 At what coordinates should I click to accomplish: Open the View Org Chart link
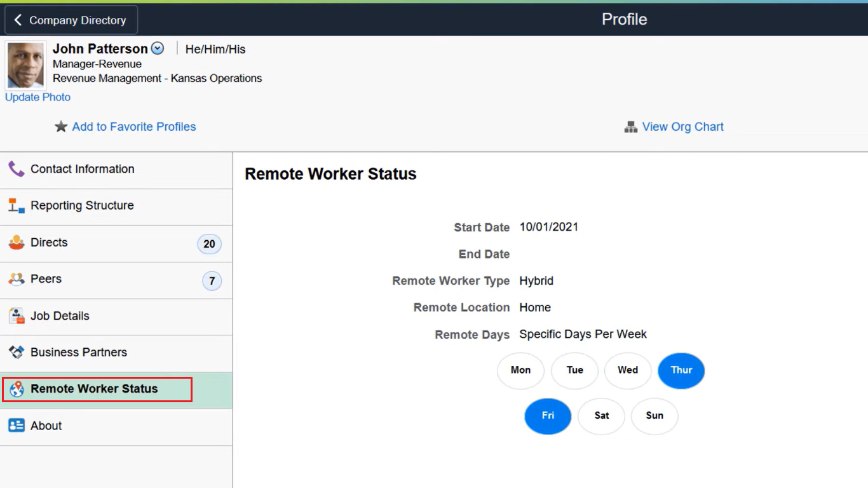[682, 126]
